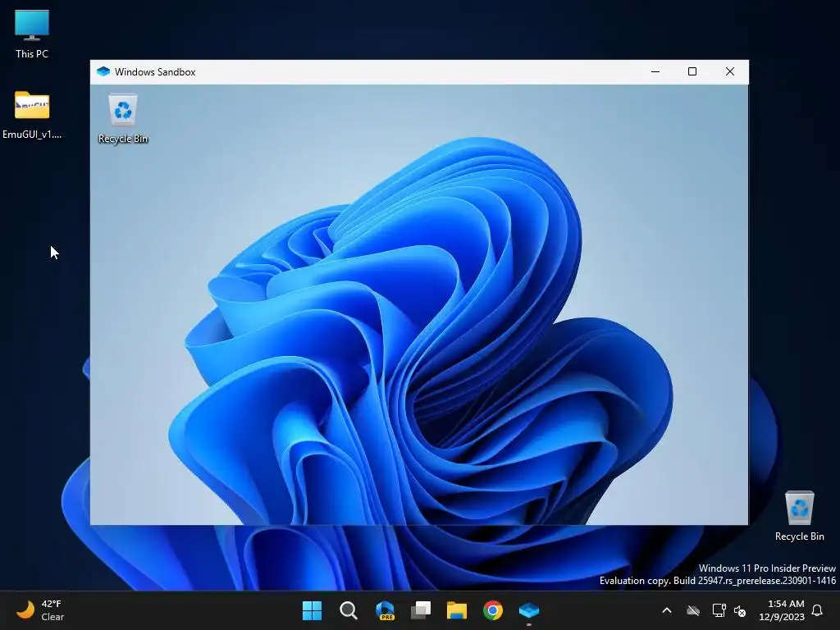Open the network status tray icon
This screenshot has height=630, width=840.
pyautogui.click(x=719, y=610)
